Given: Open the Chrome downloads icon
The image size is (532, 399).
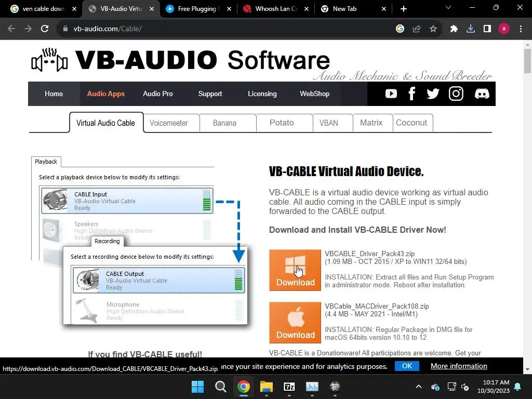Looking at the screenshot, I should [471, 29].
